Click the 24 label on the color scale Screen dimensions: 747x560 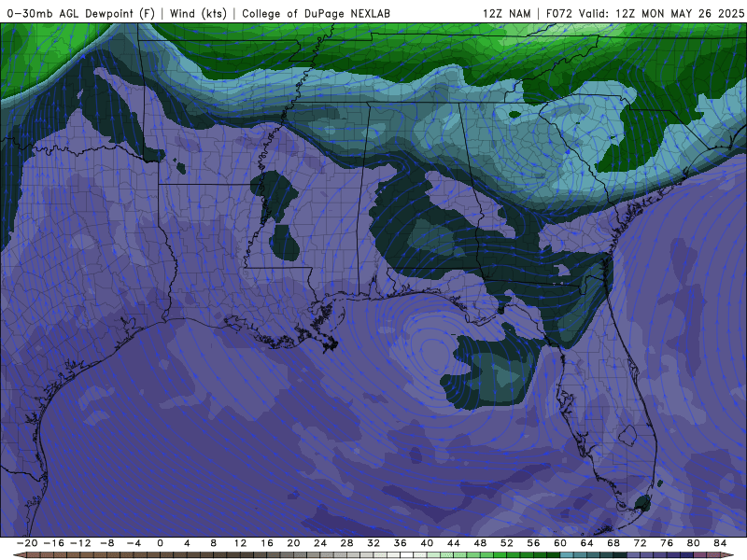[320, 543]
